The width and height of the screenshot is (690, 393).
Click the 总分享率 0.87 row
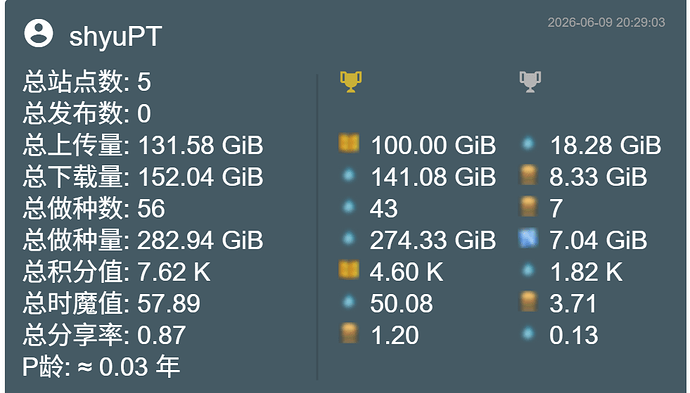click(104, 335)
